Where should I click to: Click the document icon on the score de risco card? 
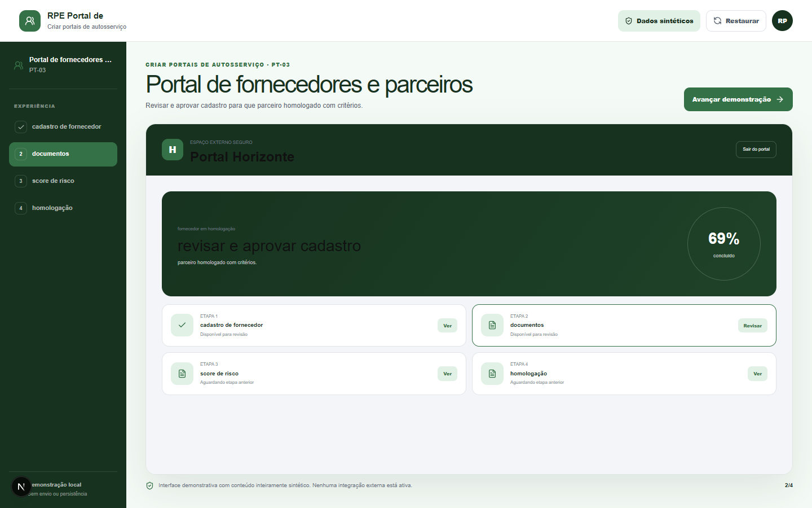point(182,374)
